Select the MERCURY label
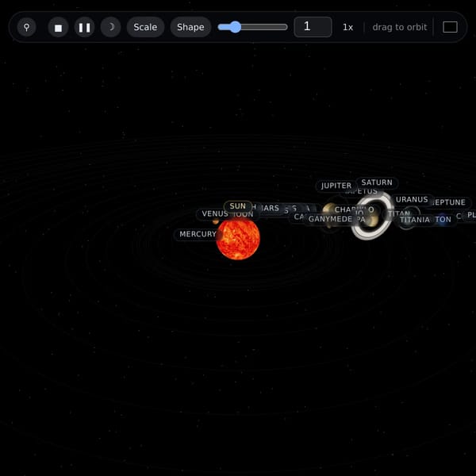 pos(197,234)
